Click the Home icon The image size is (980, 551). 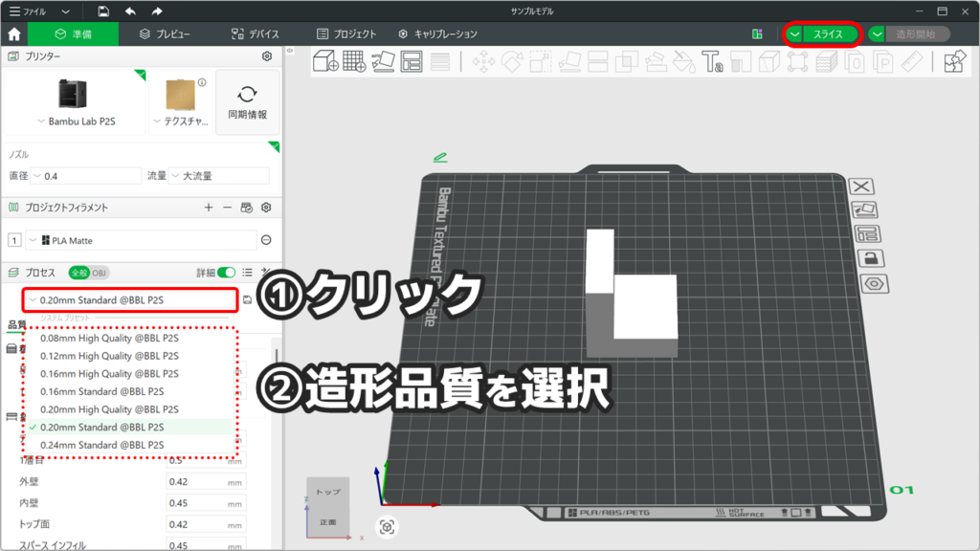14,33
